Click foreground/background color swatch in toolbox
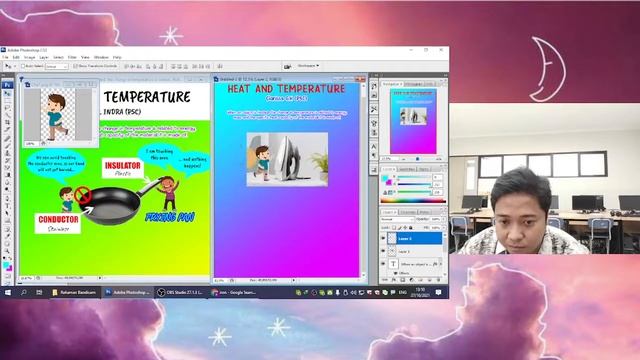This screenshot has width=640, height=360. pyautogui.click(x=7, y=267)
